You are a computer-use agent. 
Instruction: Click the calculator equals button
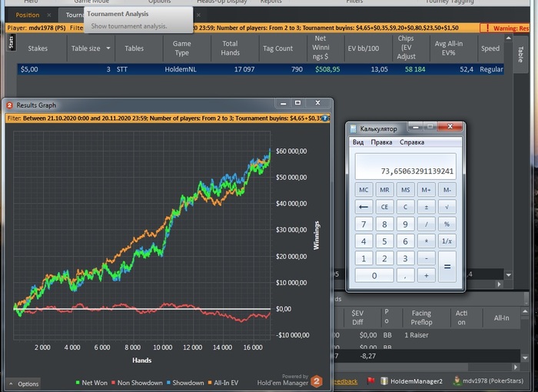pyautogui.click(x=447, y=267)
